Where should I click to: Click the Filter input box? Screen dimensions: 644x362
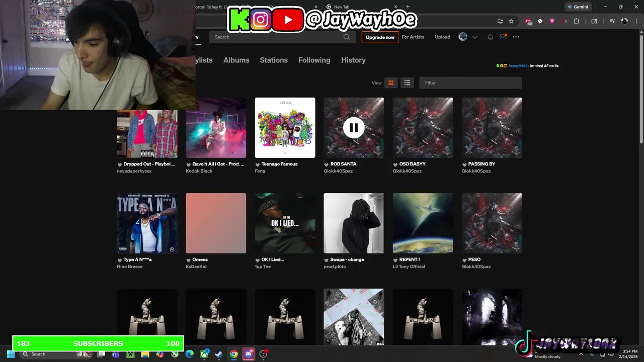(470, 83)
